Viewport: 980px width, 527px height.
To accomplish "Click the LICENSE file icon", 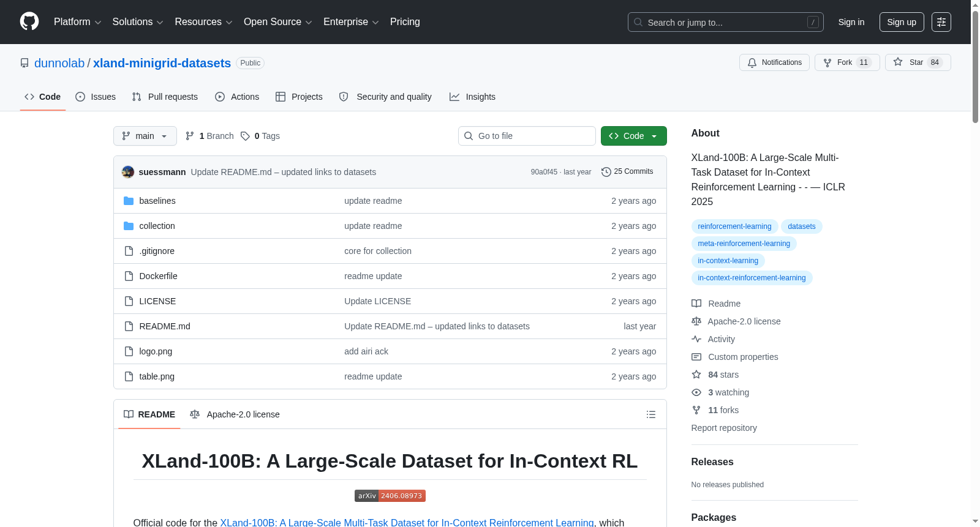I will pos(129,301).
